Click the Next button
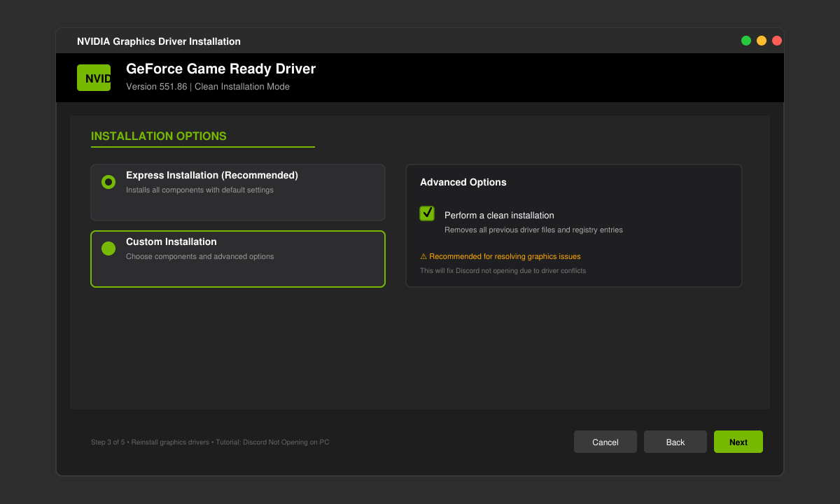The height and width of the screenshot is (504, 840). [x=738, y=442]
